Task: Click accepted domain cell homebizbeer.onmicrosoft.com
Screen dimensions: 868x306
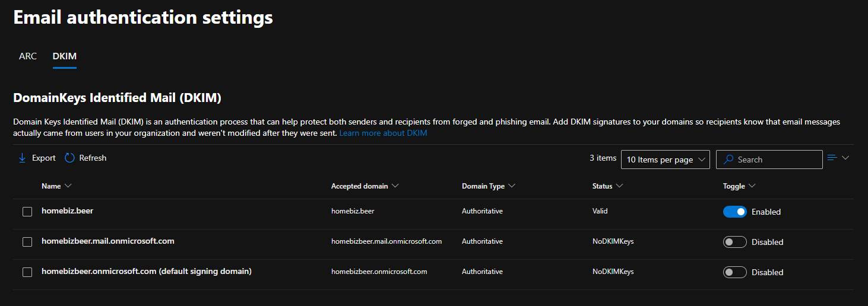Action: pyautogui.click(x=379, y=272)
